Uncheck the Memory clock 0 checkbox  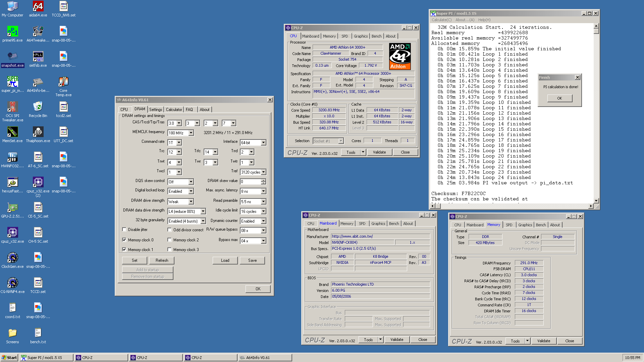(x=124, y=240)
